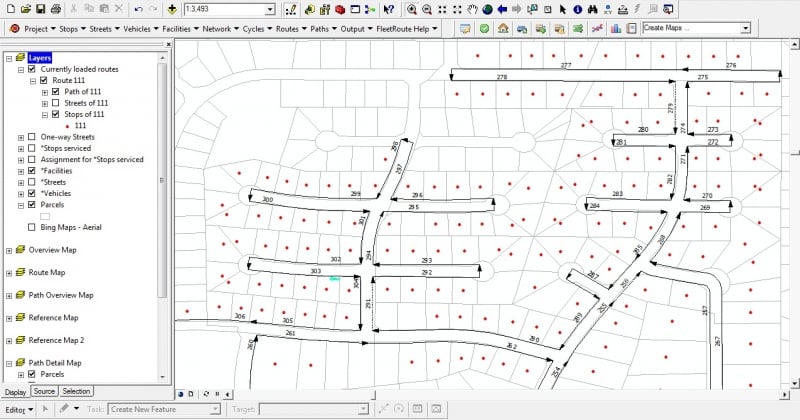Click the red 111 stop symbol
Image resolution: width=800 pixels, height=420 pixels.
click(x=67, y=126)
